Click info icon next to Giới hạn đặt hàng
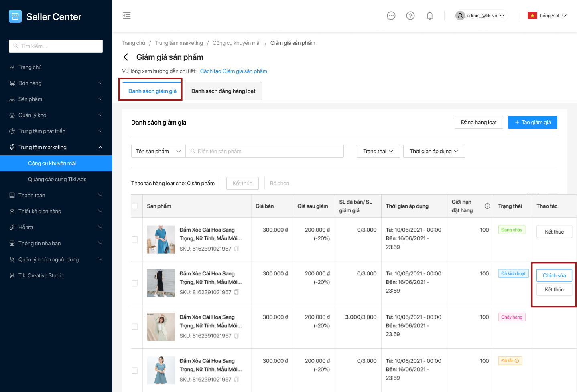577x392 pixels. pyautogui.click(x=487, y=206)
